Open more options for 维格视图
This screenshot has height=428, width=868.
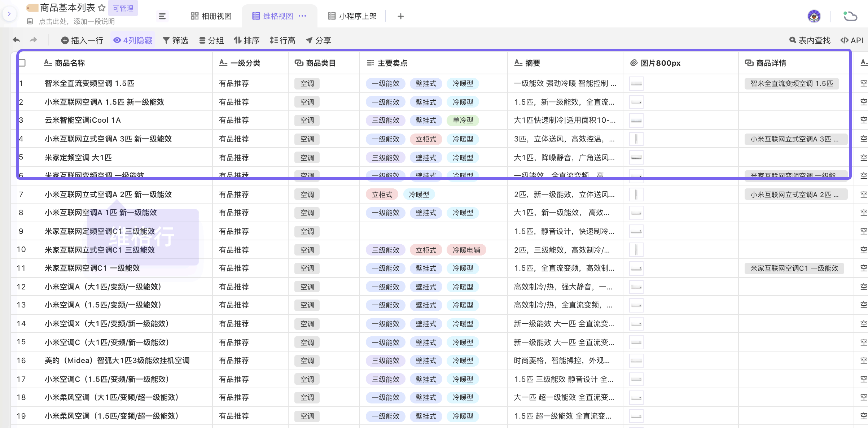click(x=303, y=16)
